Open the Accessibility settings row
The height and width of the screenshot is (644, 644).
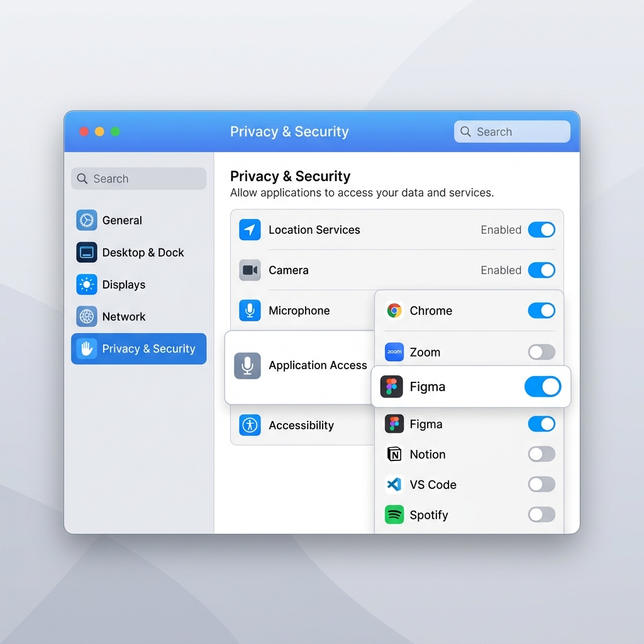click(303, 425)
